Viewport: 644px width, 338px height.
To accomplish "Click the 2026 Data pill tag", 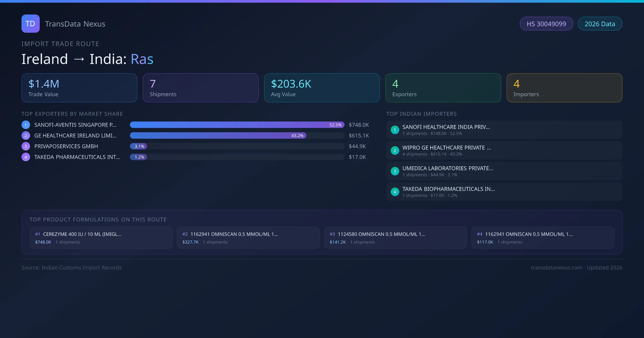I will click(600, 24).
